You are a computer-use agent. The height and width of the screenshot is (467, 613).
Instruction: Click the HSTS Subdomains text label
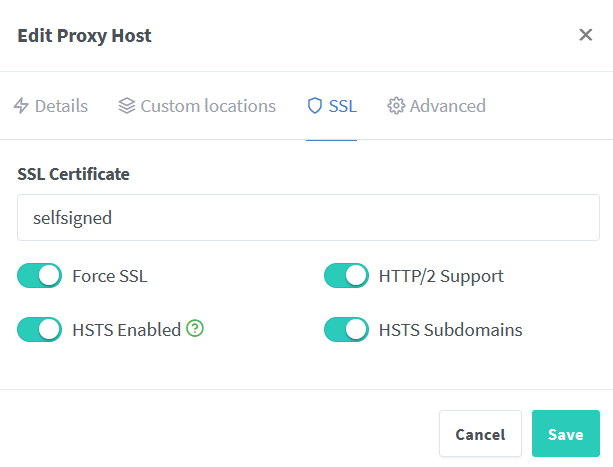[450, 329]
